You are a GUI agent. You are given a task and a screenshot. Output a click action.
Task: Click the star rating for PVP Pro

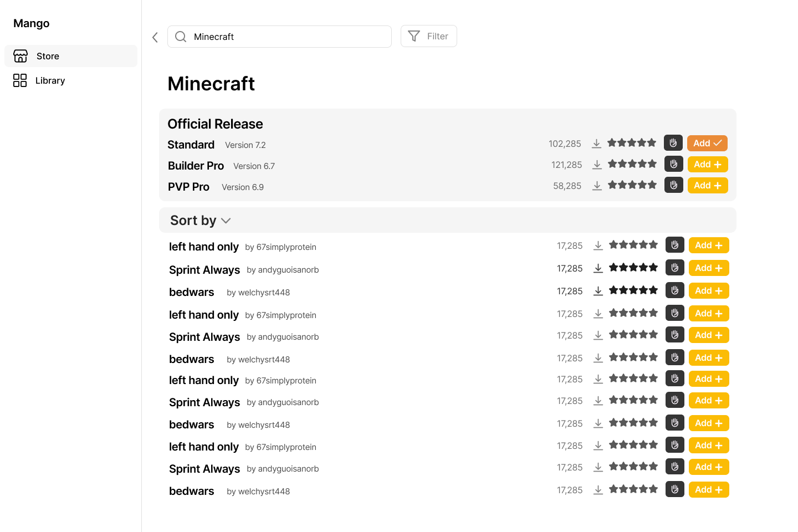(632, 185)
